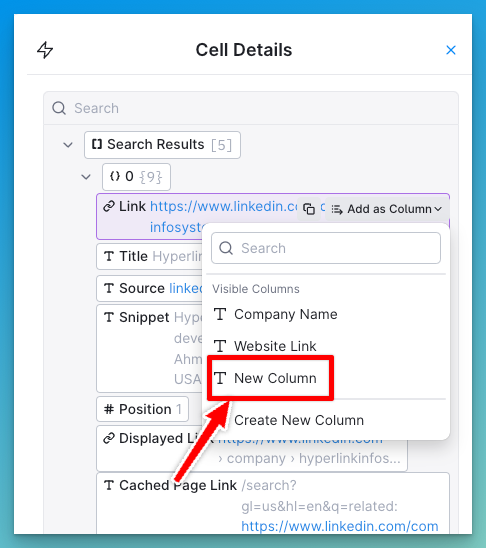Viewport: 486px width, 548px height.
Task: Click the link icon beside Displayed Link
Action: (x=109, y=438)
